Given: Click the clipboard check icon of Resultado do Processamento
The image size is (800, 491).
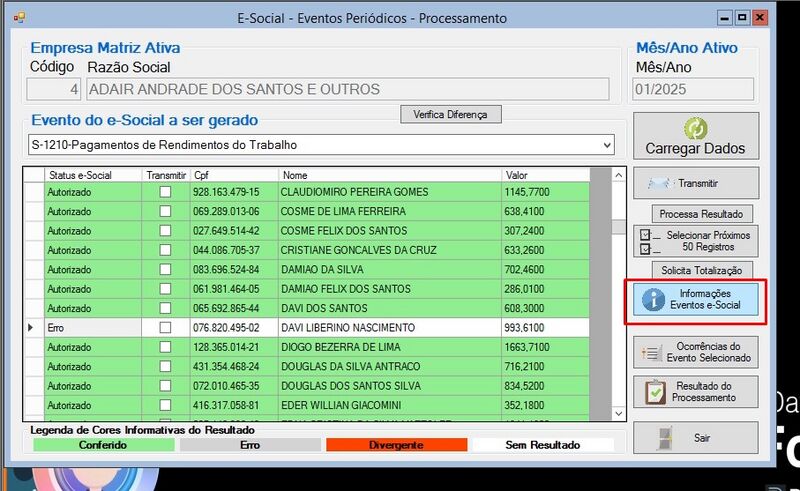Looking at the screenshot, I should [656, 392].
